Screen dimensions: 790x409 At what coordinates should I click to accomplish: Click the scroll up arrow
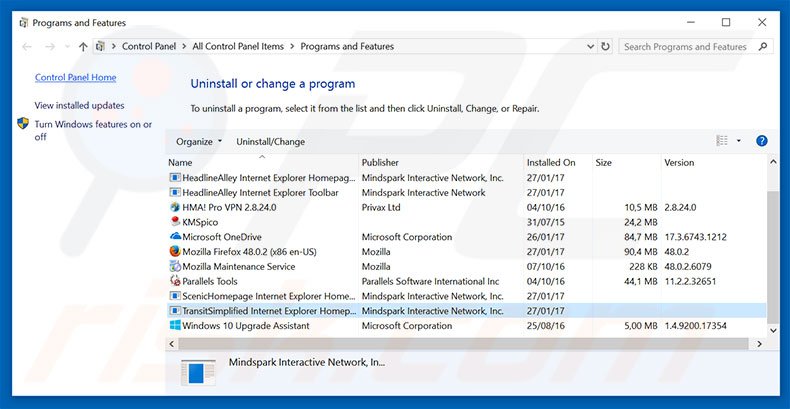tap(773, 161)
